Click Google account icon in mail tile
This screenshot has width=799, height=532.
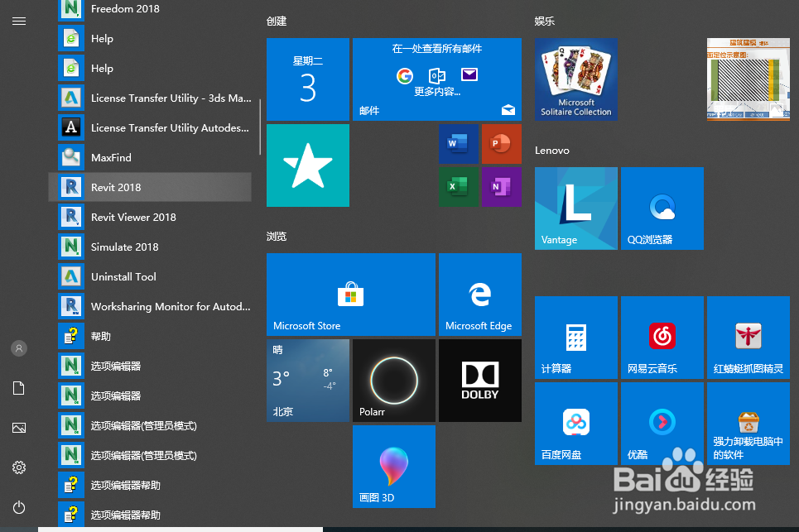[x=405, y=76]
